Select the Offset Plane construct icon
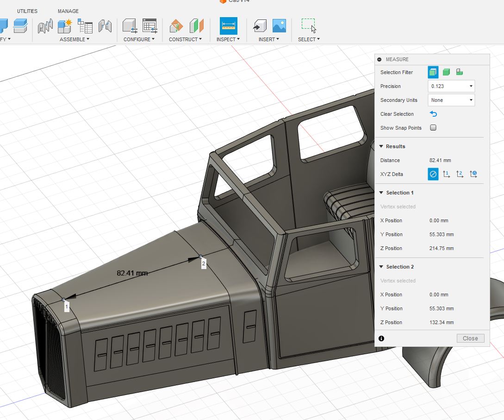504x420 pixels. click(176, 26)
